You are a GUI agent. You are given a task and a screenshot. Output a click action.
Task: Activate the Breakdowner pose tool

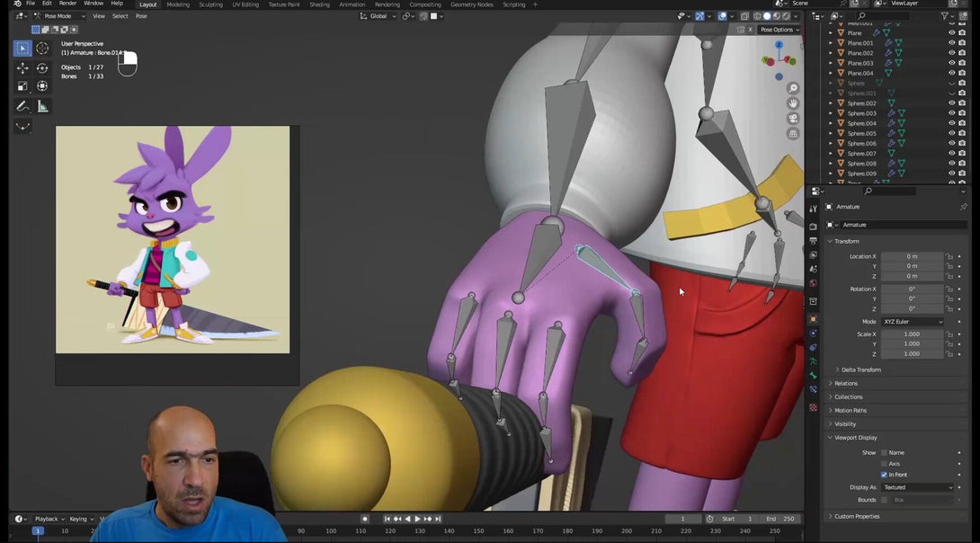[x=22, y=127]
